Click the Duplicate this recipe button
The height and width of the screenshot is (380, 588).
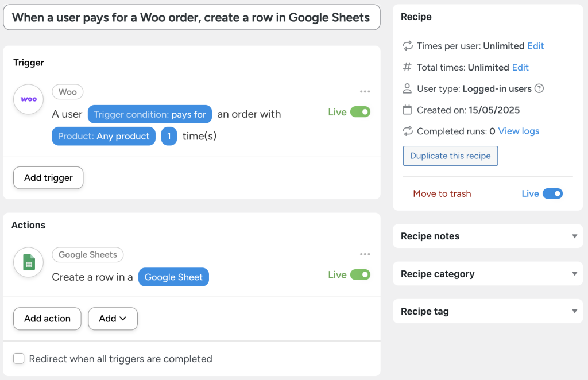tap(450, 156)
